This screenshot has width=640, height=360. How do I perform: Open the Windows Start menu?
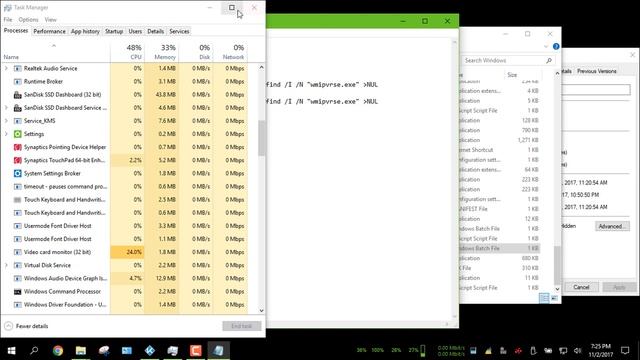coord(11,350)
